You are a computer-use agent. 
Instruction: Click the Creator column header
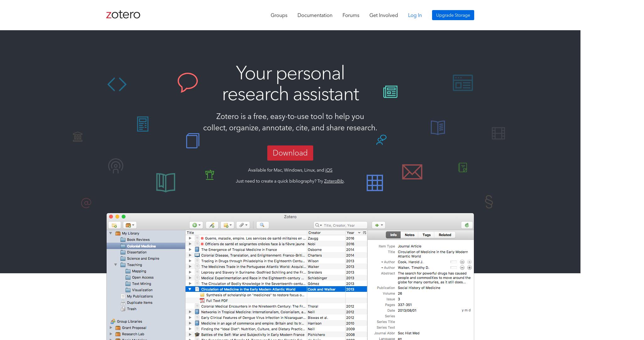pyautogui.click(x=326, y=233)
